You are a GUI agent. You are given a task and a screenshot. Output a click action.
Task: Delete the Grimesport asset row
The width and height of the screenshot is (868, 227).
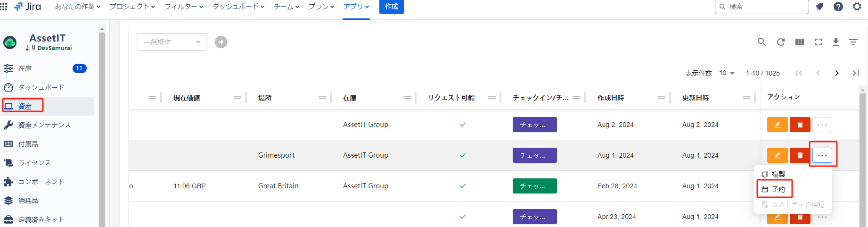tap(800, 155)
